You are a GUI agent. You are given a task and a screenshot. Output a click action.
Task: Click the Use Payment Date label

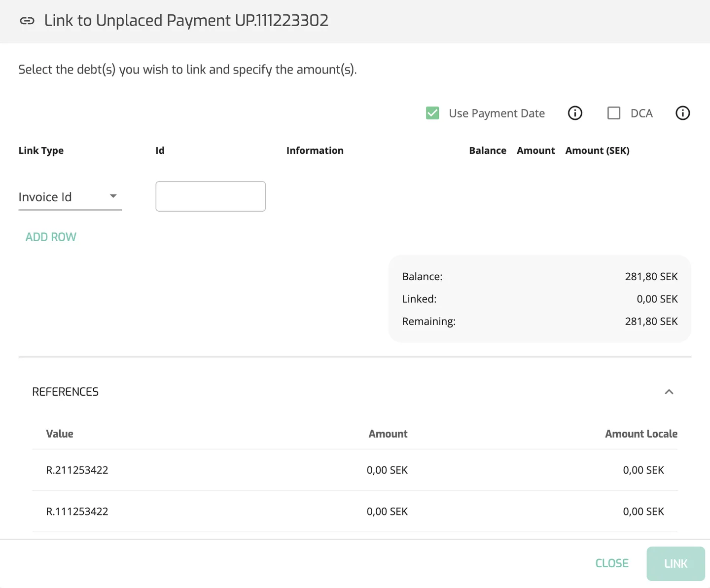[x=497, y=113]
